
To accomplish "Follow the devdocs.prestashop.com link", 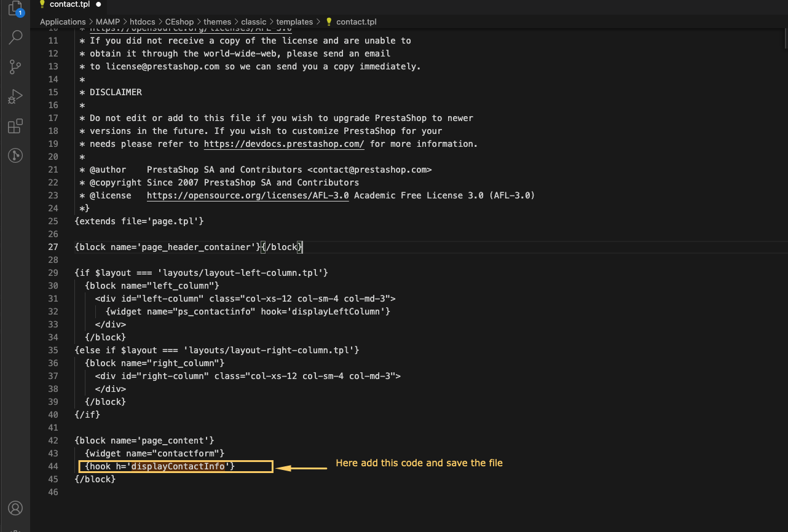I will [x=284, y=144].
